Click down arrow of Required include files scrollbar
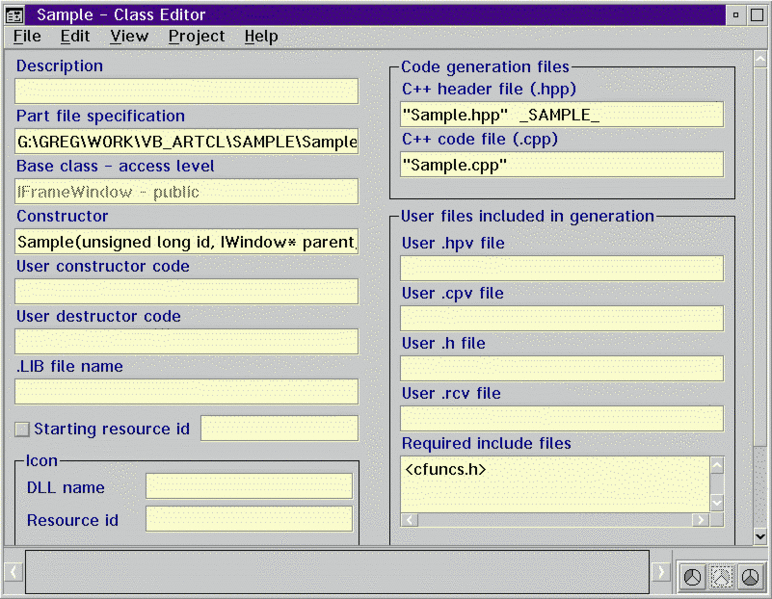772x599 pixels. pyautogui.click(x=717, y=503)
